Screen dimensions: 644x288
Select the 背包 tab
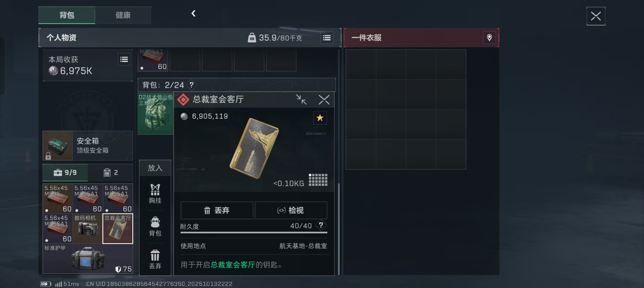click(67, 15)
